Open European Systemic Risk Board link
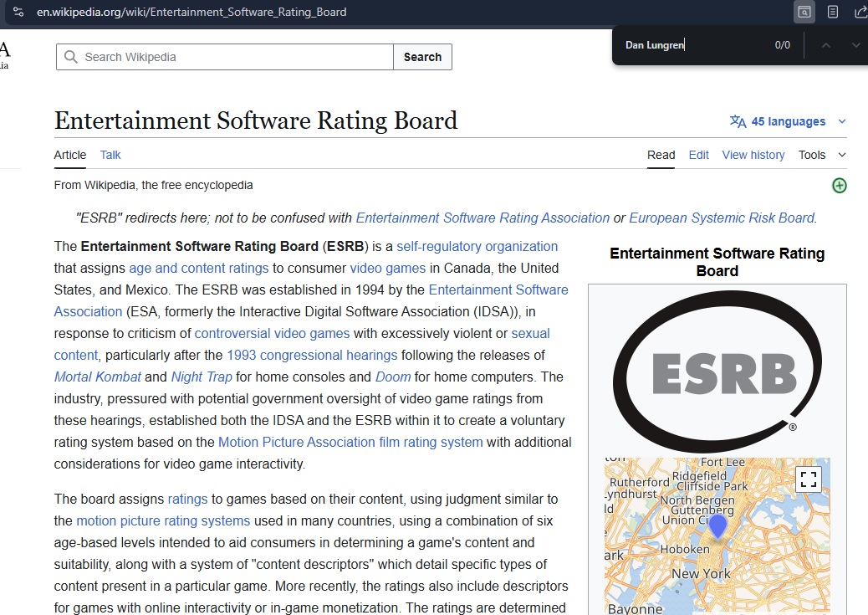Viewport: 868px width, 615px height. [x=722, y=218]
